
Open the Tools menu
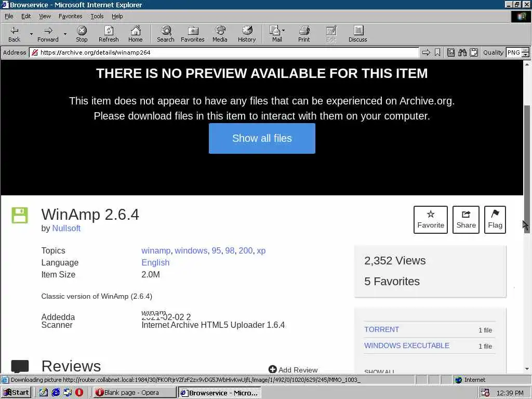click(x=97, y=16)
